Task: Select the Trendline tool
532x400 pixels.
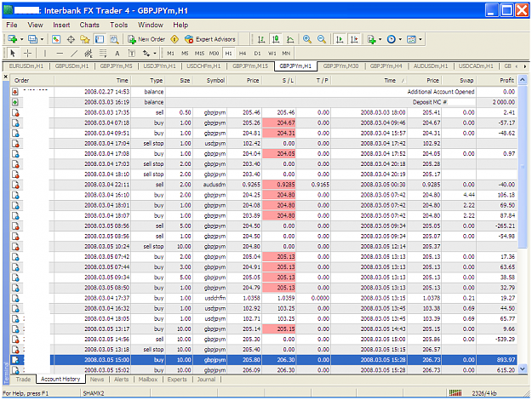Action: 74,54
